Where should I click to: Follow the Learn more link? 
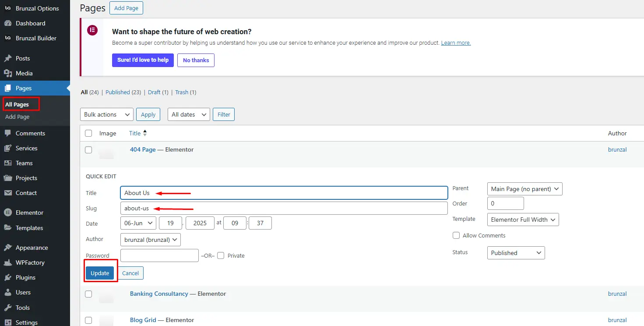[x=456, y=43]
